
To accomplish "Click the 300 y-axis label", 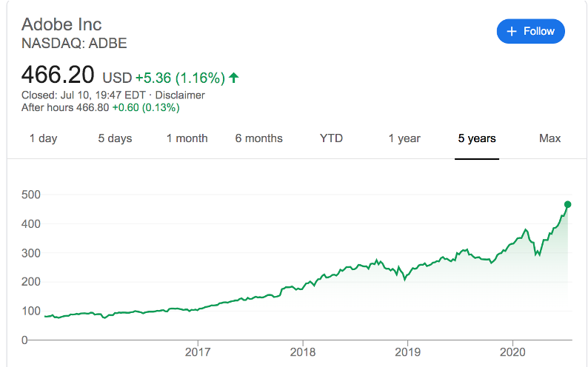I will point(31,253).
